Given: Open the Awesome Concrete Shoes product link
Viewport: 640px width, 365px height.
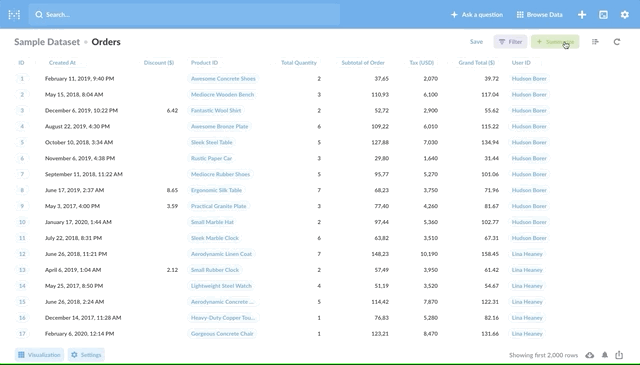Looking at the screenshot, I should coord(223,78).
